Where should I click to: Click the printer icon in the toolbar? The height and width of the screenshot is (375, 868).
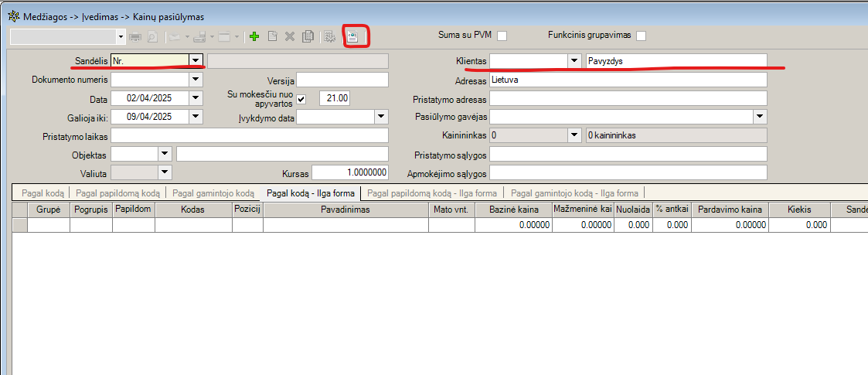click(136, 36)
